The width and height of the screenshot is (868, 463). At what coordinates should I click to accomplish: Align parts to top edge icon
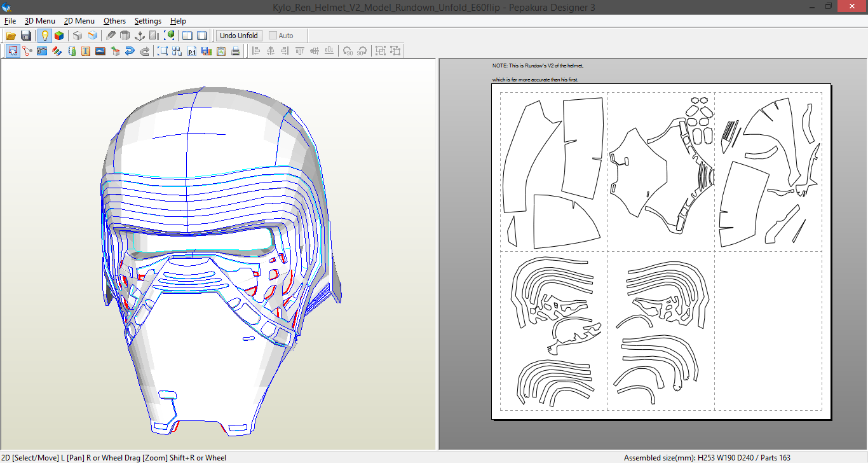[300, 51]
